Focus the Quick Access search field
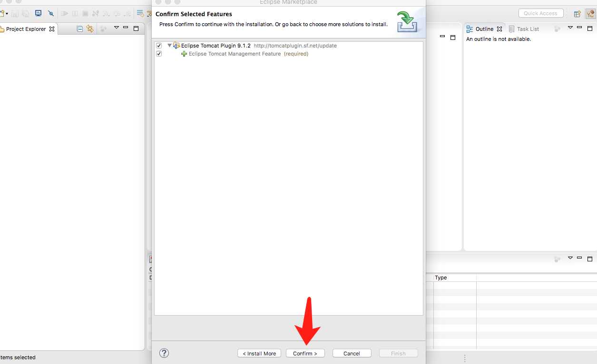The image size is (597, 364). point(541,13)
